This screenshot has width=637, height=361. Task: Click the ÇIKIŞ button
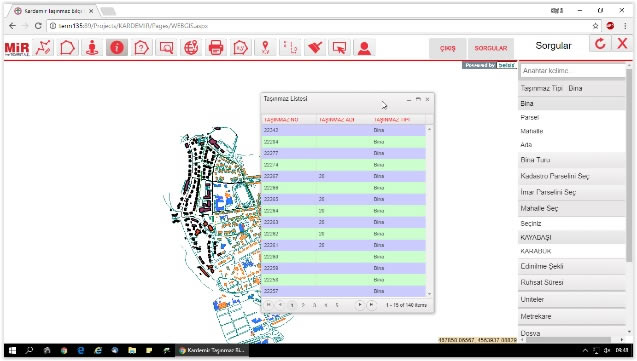448,48
